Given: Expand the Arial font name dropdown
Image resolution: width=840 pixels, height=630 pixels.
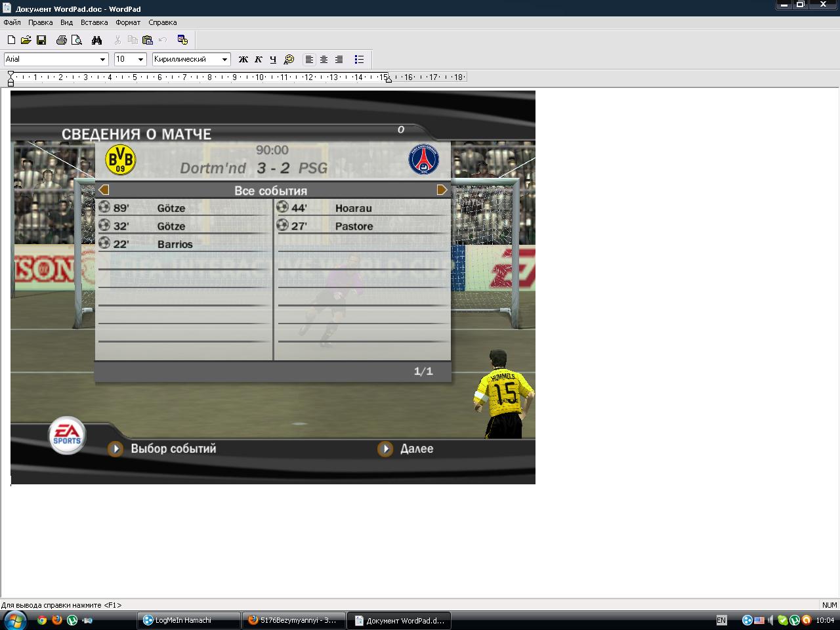Looking at the screenshot, I should point(102,59).
